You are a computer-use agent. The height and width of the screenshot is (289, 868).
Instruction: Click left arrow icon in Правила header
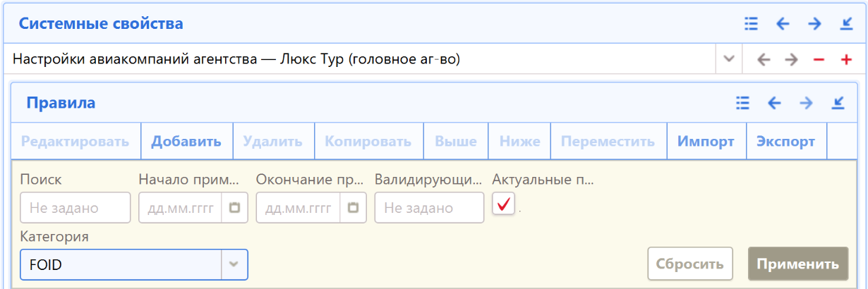point(774,104)
